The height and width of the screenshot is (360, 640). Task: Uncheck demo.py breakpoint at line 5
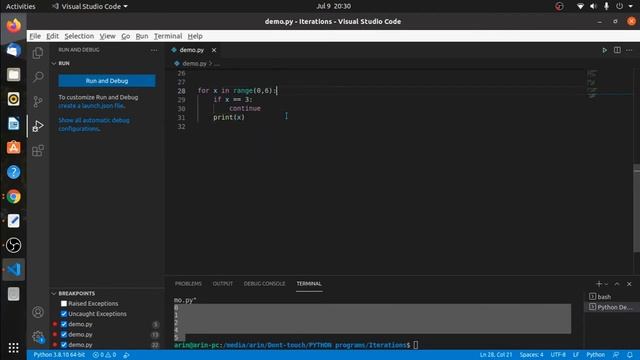64,324
